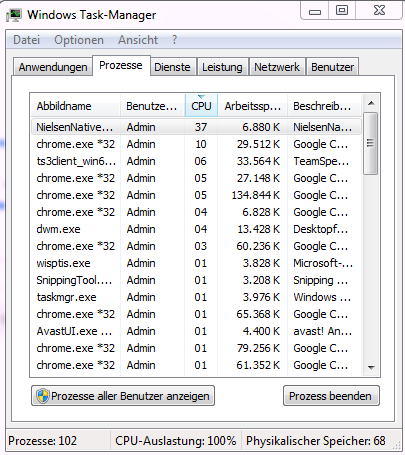This screenshot has height=455, width=405.
Task: Switch to the Dienste tab
Action: pos(172,67)
